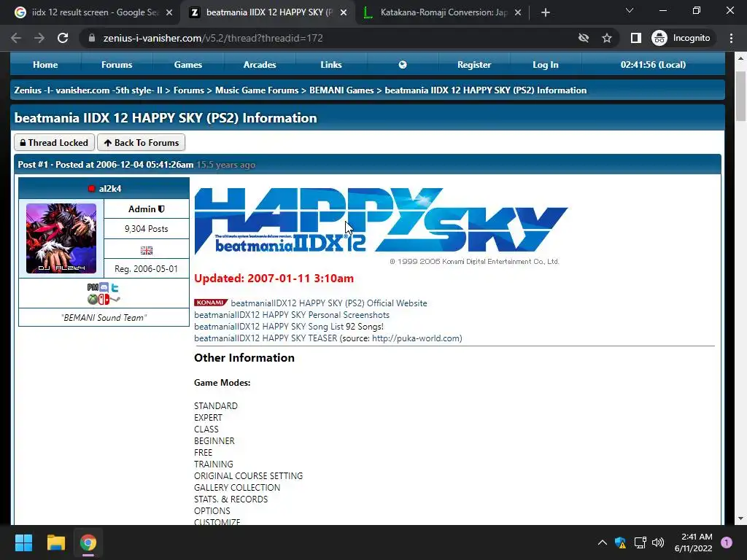Open the HAPPY SKY TEASER link
Viewport: 747px width, 560px height.
[266, 338]
